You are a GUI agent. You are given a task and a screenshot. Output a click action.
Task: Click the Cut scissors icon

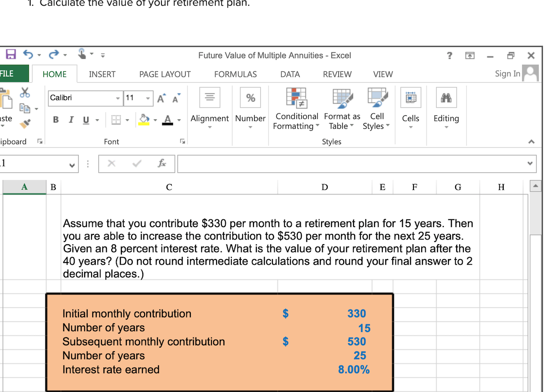pos(25,92)
